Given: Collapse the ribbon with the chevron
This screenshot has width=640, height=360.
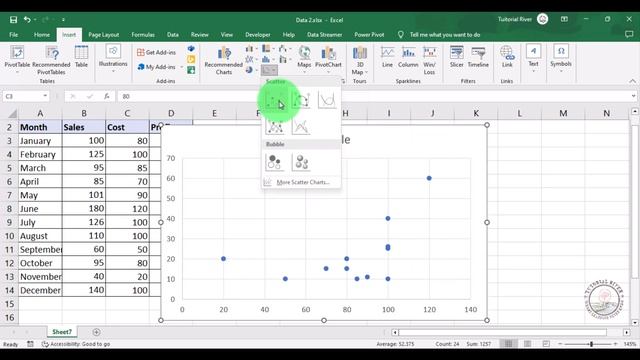Looking at the screenshot, I should [632, 81].
